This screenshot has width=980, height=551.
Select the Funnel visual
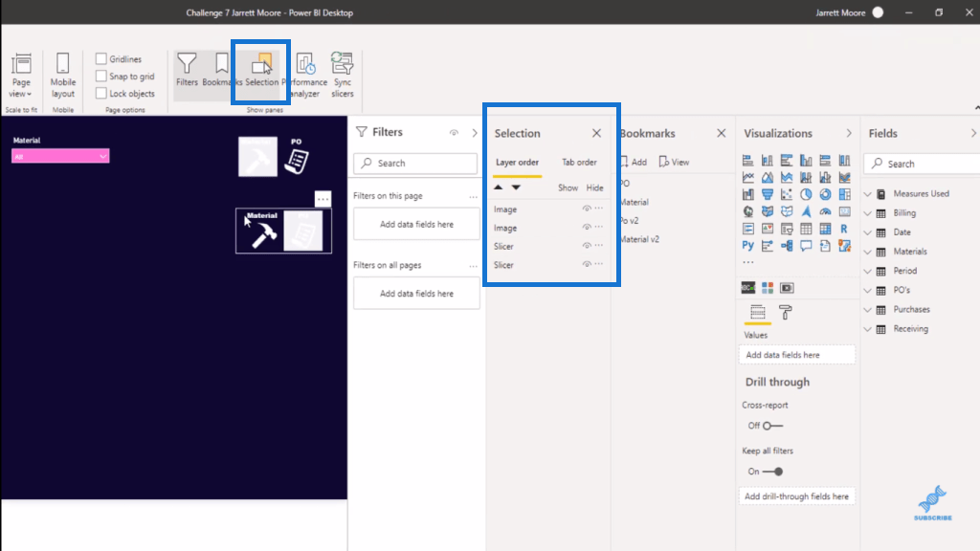[x=768, y=194]
